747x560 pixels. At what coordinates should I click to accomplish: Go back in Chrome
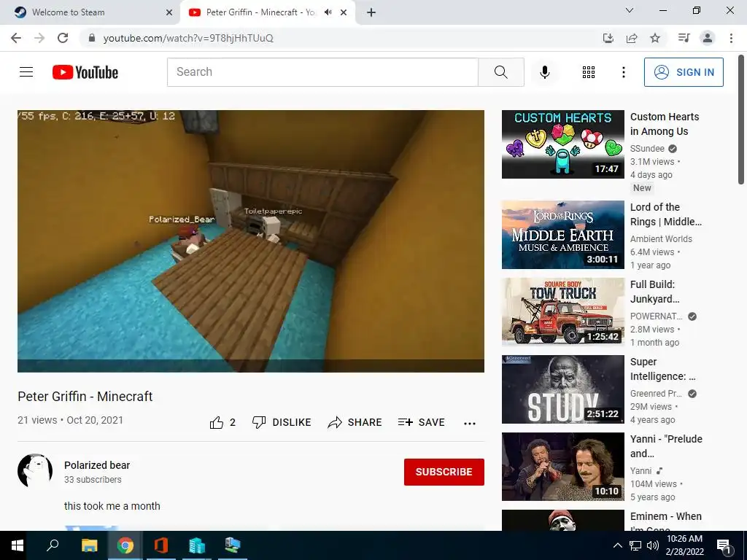(16, 38)
